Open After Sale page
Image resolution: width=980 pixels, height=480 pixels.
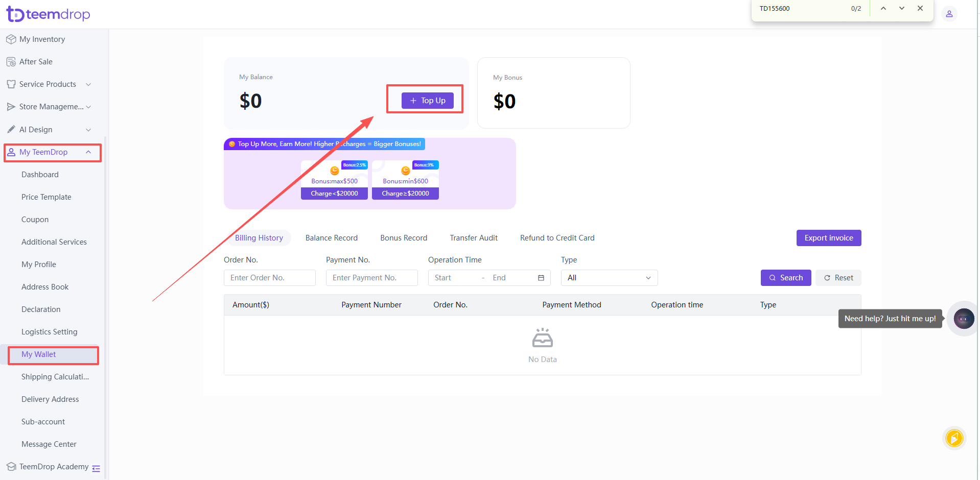pos(36,62)
